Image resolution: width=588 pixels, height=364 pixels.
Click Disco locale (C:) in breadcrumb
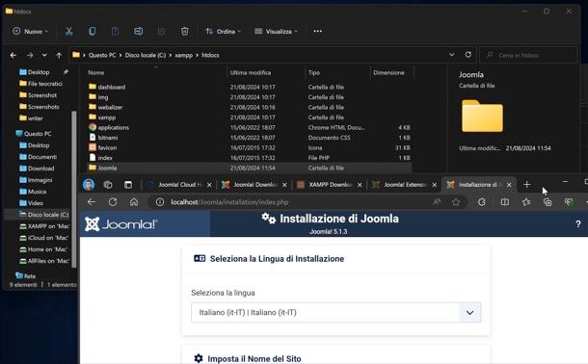tap(146, 55)
